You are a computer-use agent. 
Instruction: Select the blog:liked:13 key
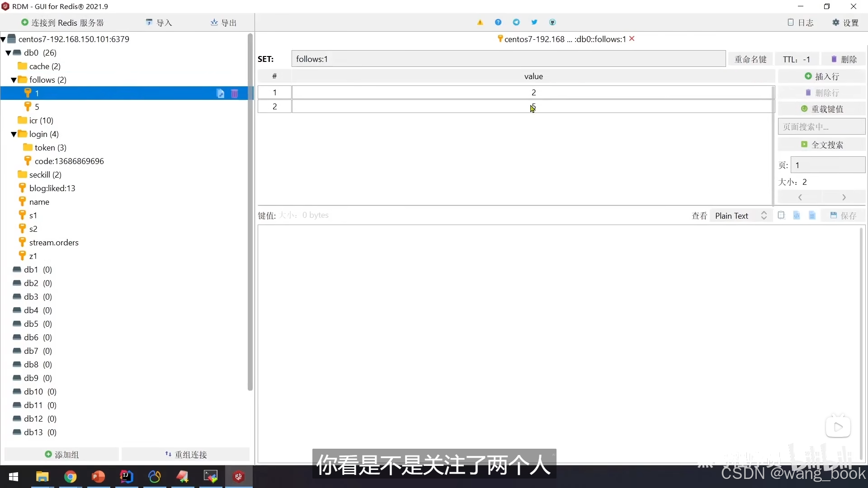click(x=47, y=188)
